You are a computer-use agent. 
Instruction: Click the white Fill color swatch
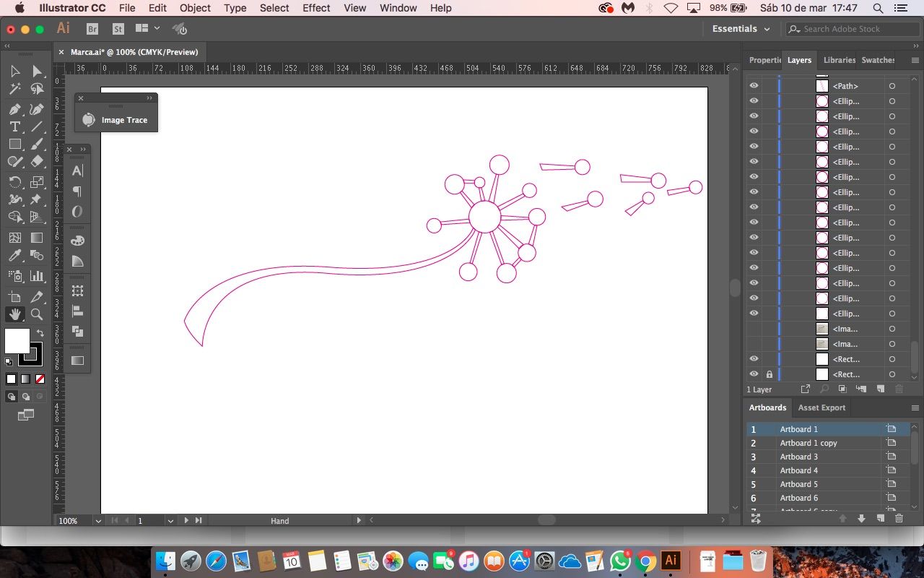click(x=17, y=341)
